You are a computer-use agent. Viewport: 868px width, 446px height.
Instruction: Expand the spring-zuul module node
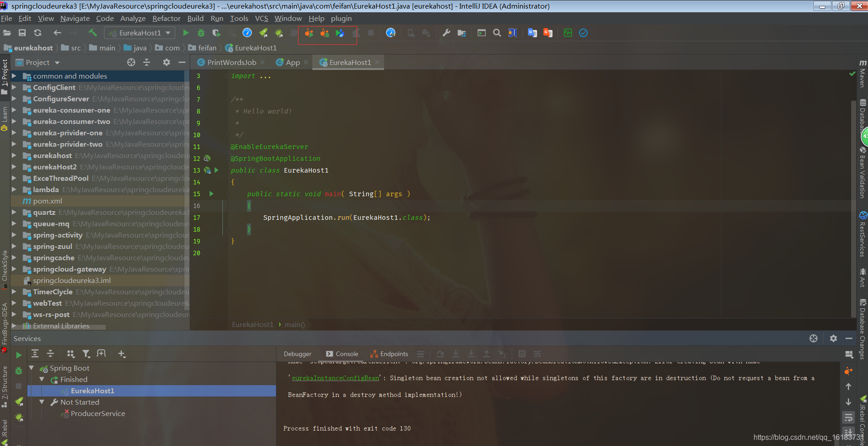pyautogui.click(x=14, y=246)
